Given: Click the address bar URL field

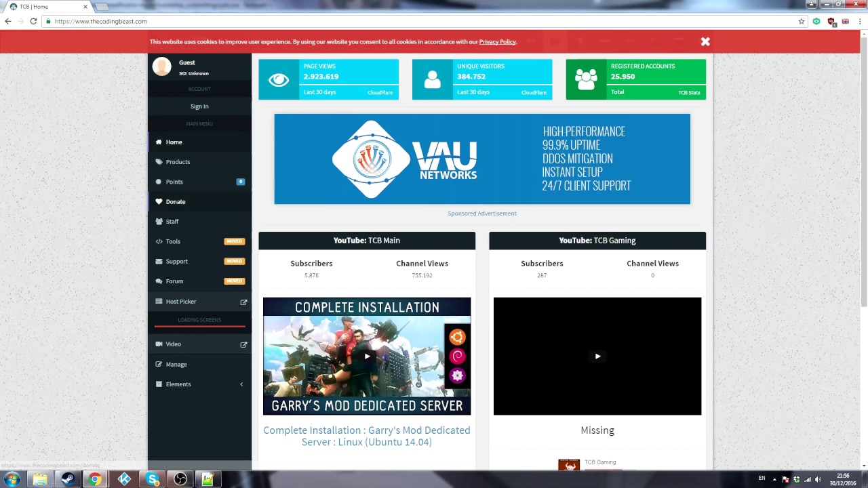Looking at the screenshot, I should pyautogui.click(x=420, y=22).
